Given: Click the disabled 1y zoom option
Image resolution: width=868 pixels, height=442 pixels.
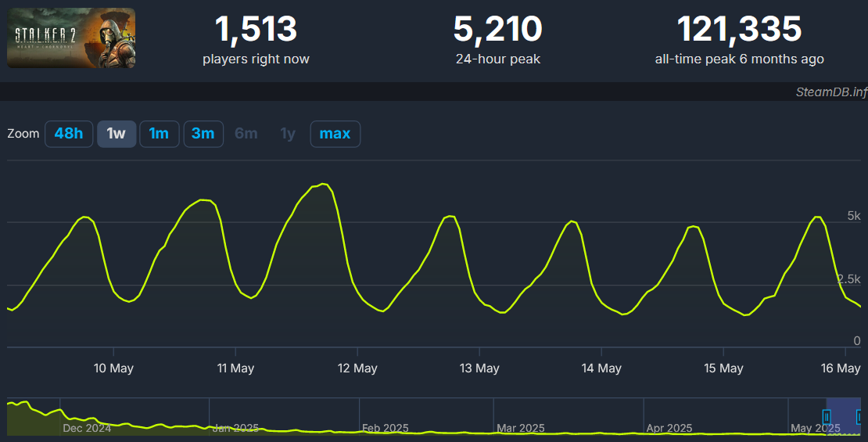Looking at the screenshot, I should (x=288, y=134).
